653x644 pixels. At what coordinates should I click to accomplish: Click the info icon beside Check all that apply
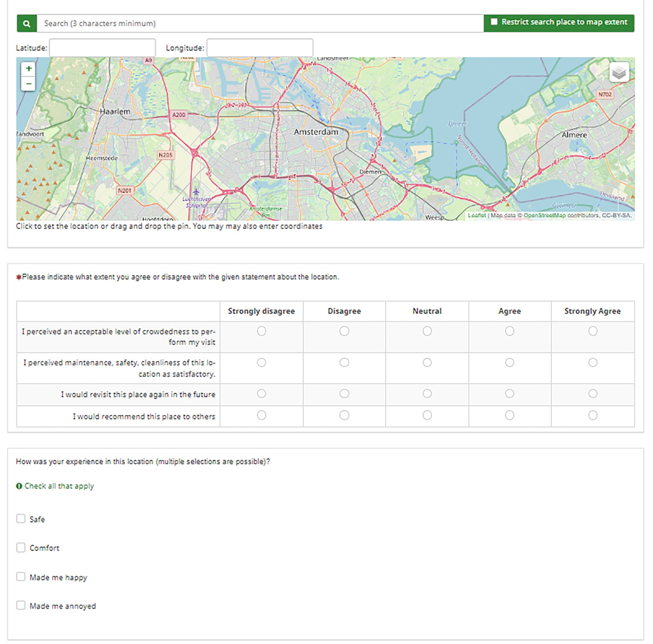[x=19, y=486]
